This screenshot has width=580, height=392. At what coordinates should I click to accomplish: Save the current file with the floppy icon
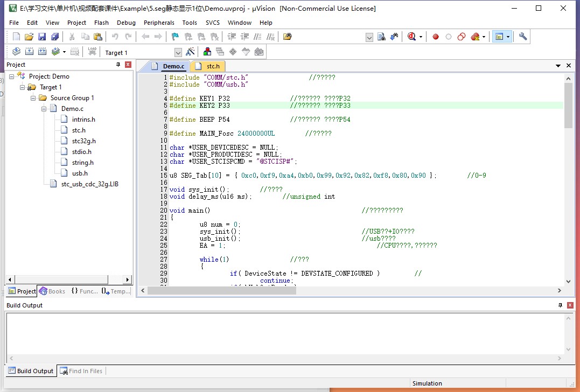[42, 37]
